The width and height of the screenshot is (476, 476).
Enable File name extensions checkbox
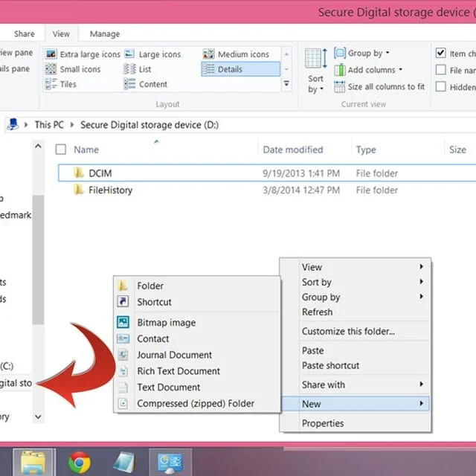(440, 70)
